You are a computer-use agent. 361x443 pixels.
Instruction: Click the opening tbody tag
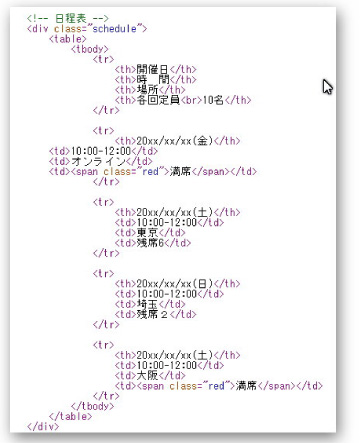(x=90, y=49)
